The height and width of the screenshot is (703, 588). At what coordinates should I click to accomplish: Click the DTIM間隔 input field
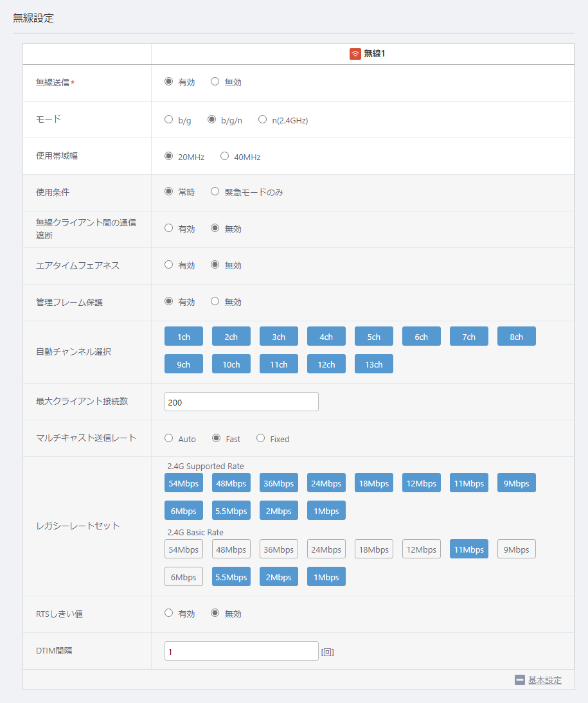(x=241, y=651)
